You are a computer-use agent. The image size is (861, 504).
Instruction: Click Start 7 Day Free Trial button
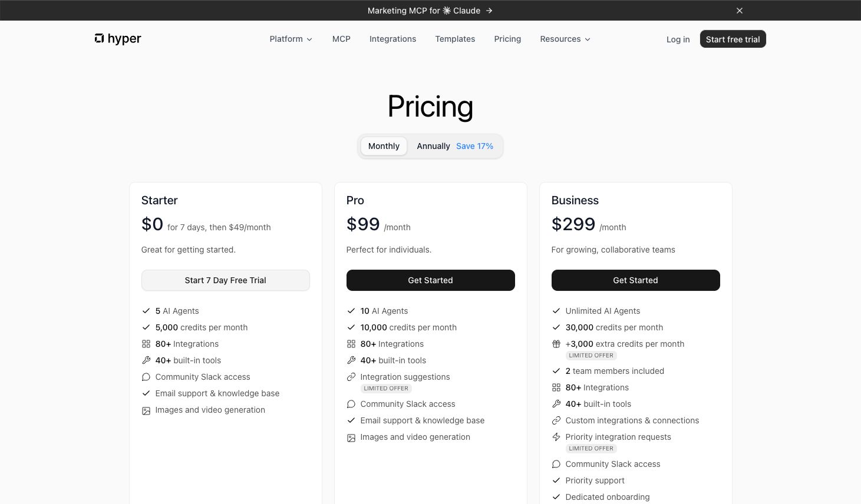pyautogui.click(x=226, y=280)
